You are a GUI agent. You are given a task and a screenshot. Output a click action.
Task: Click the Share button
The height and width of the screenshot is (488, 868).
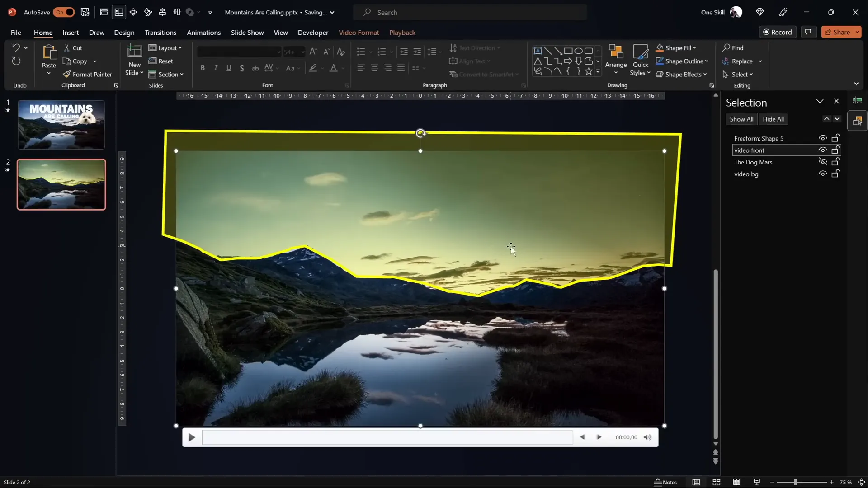tap(837, 32)
